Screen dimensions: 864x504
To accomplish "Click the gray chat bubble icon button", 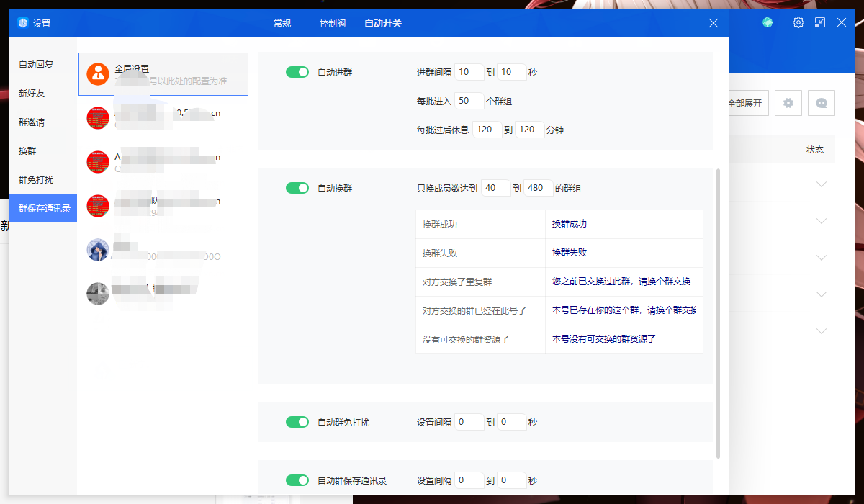I will coord(822,103).
